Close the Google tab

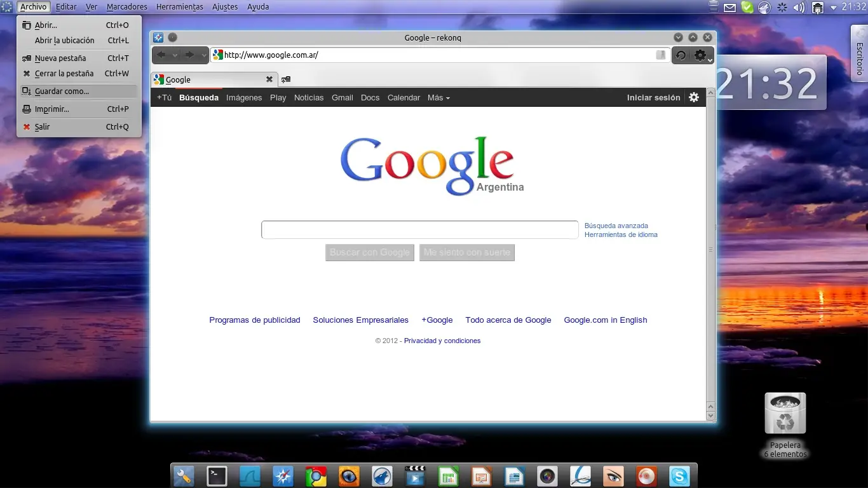[x=269, y=79]
